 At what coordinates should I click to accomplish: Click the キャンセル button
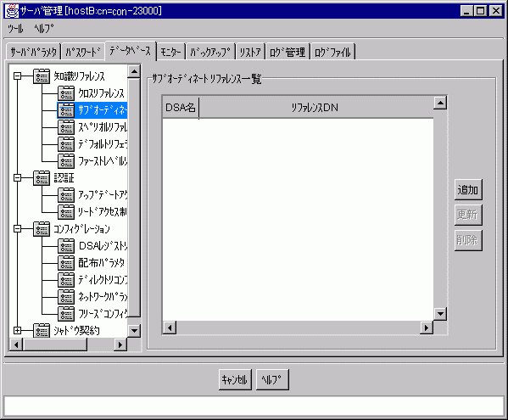point(235,379)
